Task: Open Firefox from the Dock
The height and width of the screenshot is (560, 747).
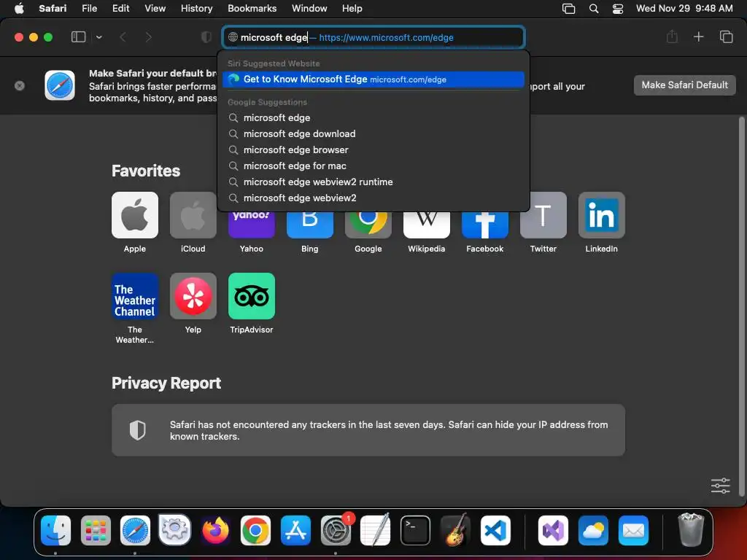Action: [x=215, y=530]
